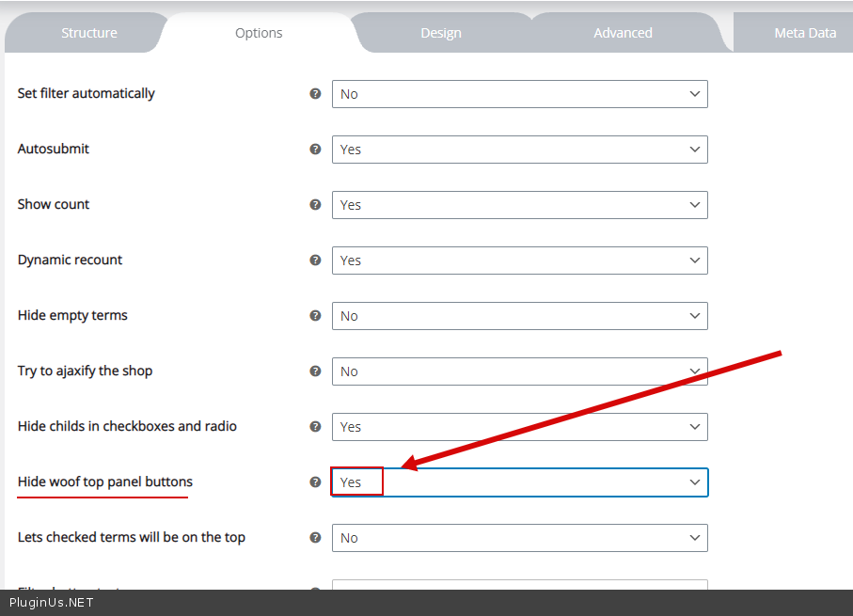Open the Advanced tab
This screenshot has height=616, width=853.
click(x=623, y=33)
